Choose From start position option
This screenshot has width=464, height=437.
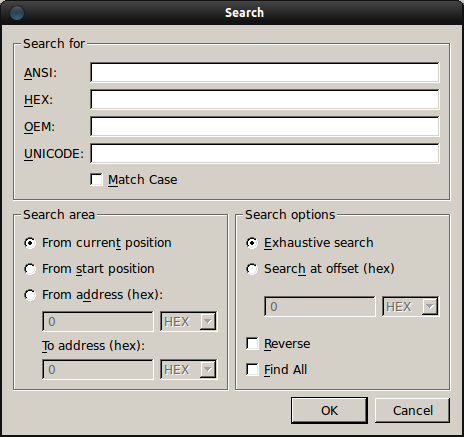30,269
